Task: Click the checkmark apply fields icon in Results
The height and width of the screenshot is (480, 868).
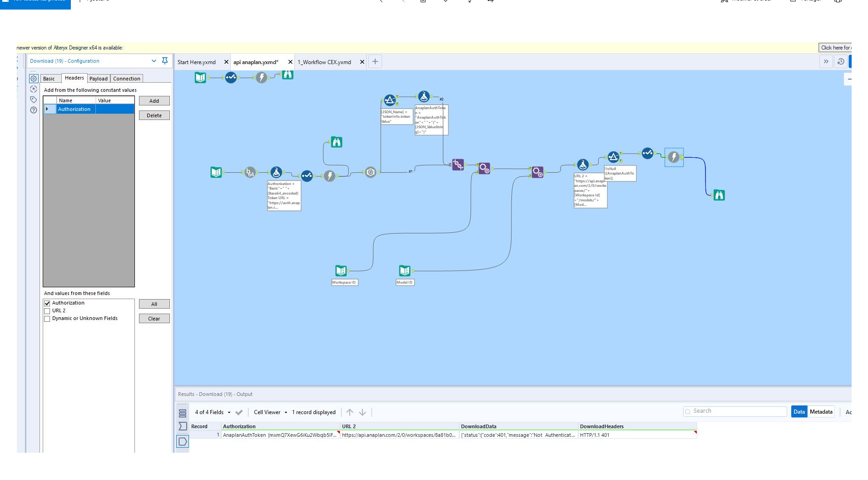Action: (239, 412)
